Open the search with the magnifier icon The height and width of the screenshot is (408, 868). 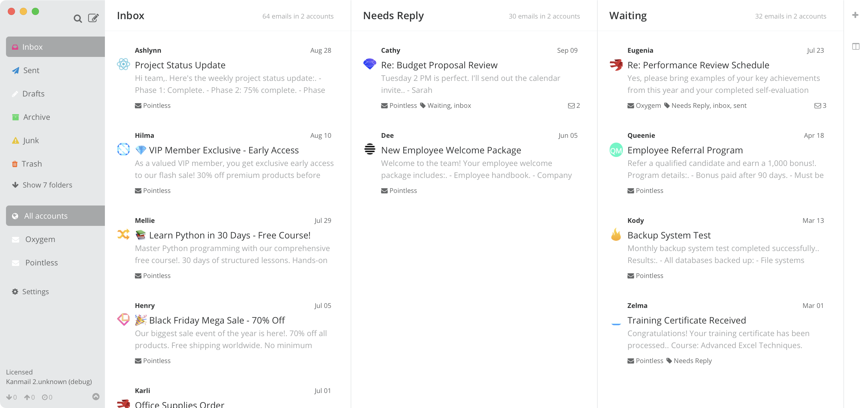click(78, 19)
